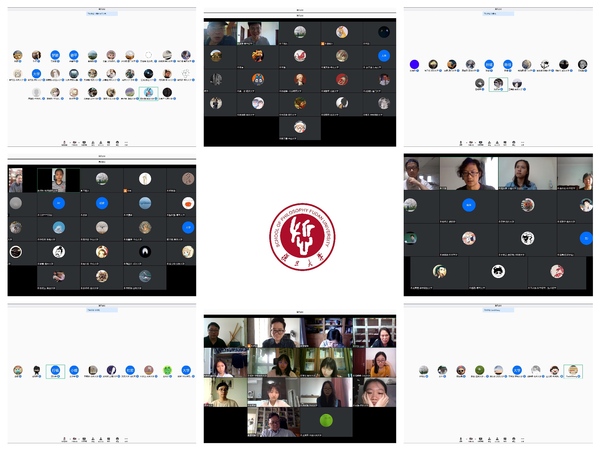This screenshot has width=600, height=450.
Task: Click the blue banner at top of top-left window
Action: click(100, 14)
